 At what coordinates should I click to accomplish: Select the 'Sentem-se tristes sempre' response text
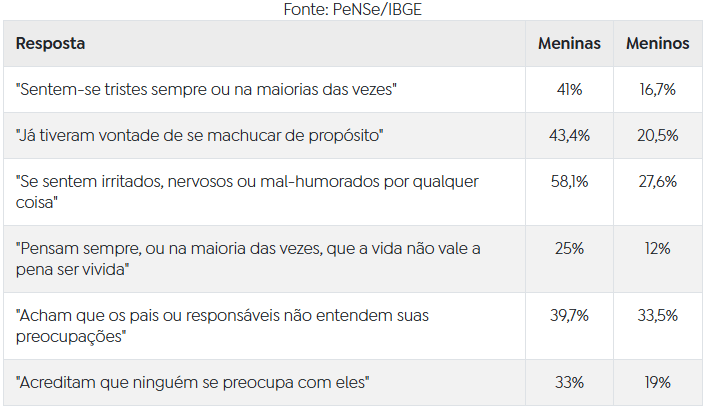pyautogui.click(x=208, y=90)
